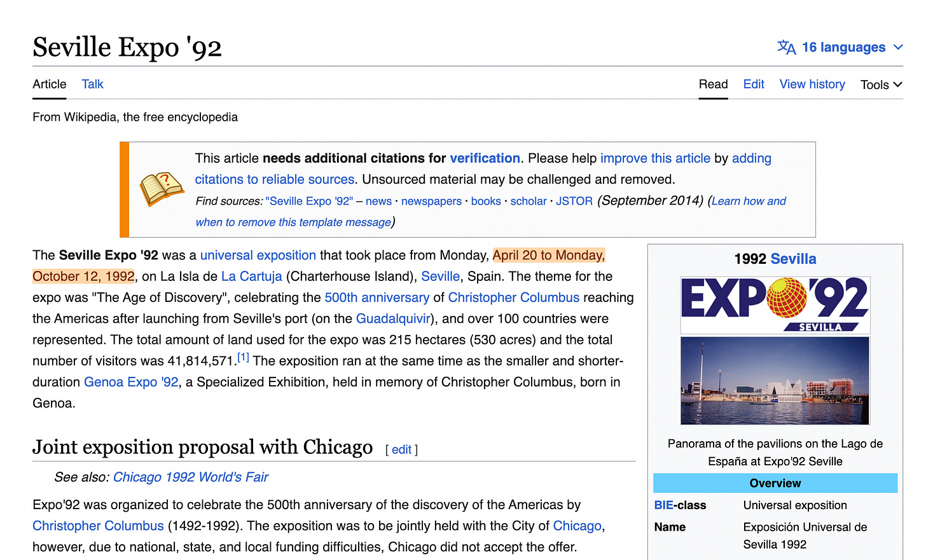
Task: Search sources in newspapers link
Action: click(x=431, y=201)
